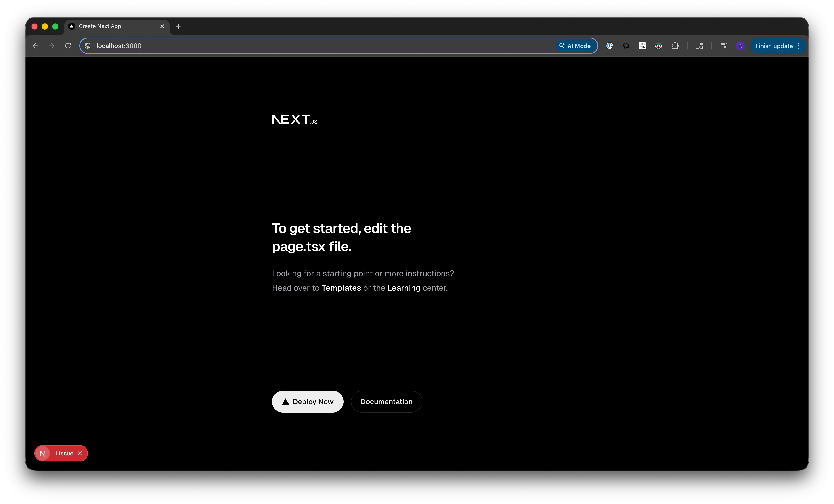The image size is (834, 504).
Task: Open the site information icon in address bar
Action: 88,46
